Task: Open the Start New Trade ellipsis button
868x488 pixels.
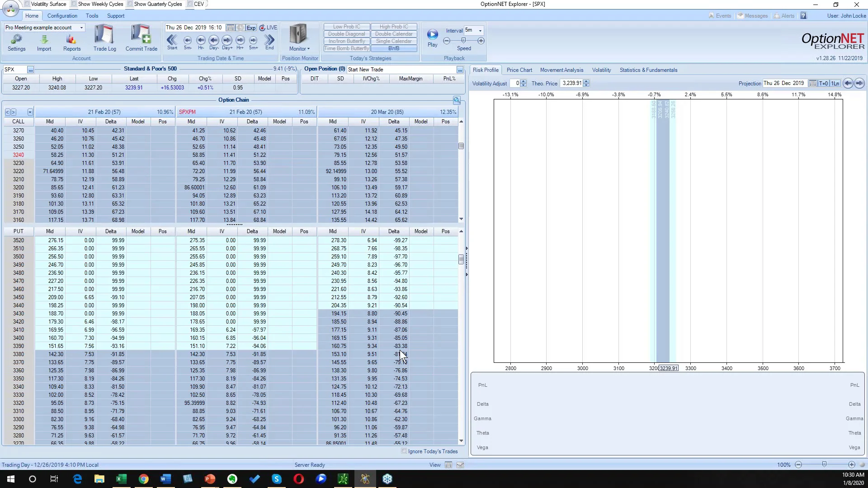Action: click(x=460, y=70)
